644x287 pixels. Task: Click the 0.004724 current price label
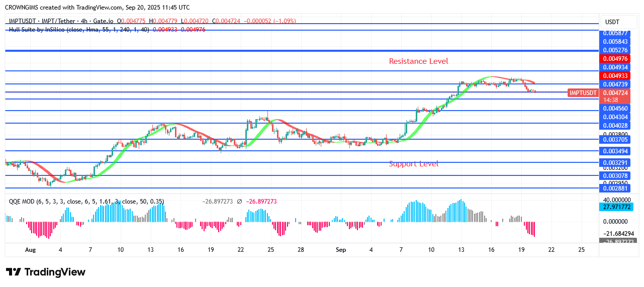tap(615, 92)
